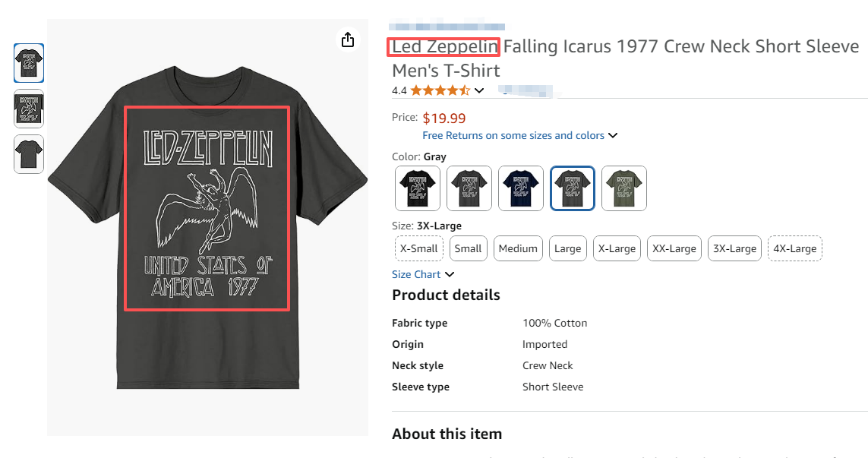Pick the navy blue shirt color swatch

coord(521,188)
